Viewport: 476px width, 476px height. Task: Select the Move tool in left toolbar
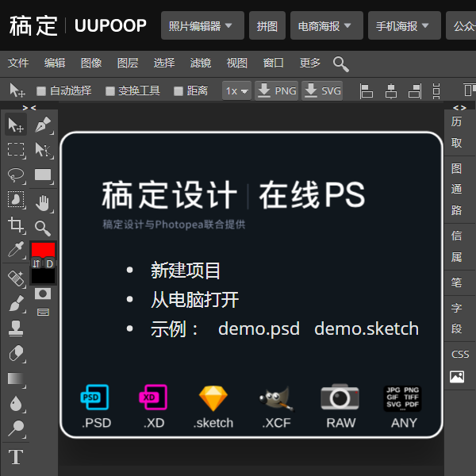(16, 125)
